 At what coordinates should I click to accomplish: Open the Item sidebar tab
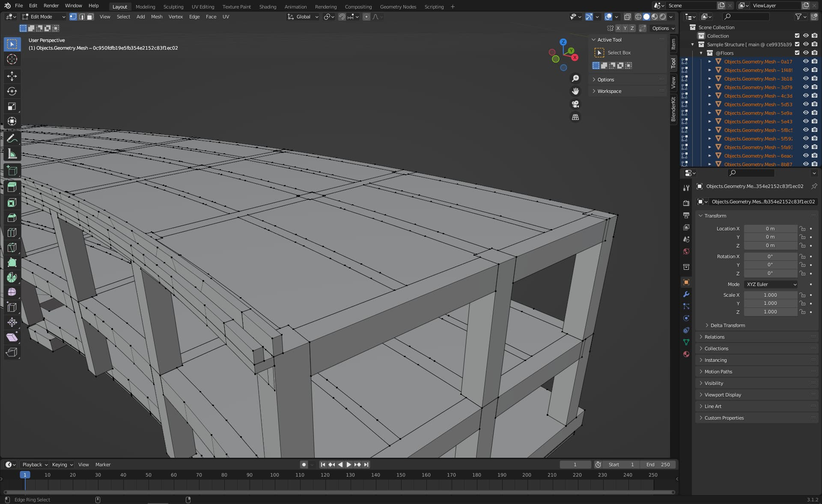point(673,44)
